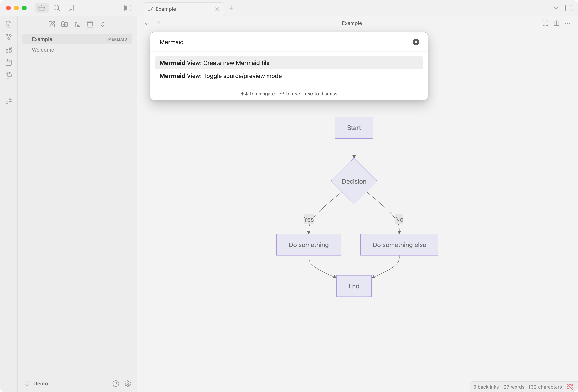Toggle the left sidebar
This screenshot has height=392, width=578.
click(128, 8)
